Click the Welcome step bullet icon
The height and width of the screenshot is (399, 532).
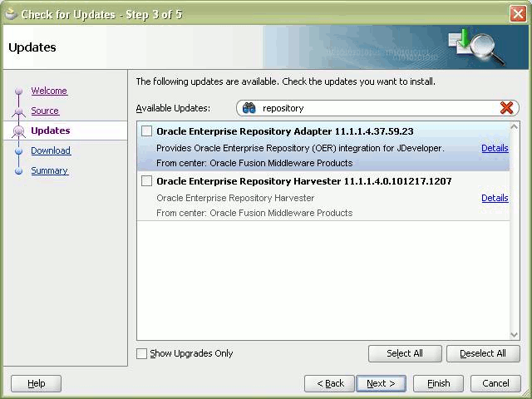(18, 91)
